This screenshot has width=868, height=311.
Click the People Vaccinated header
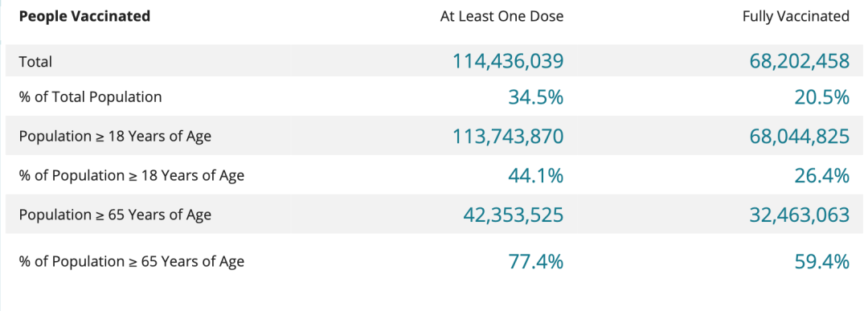point(84,17)
